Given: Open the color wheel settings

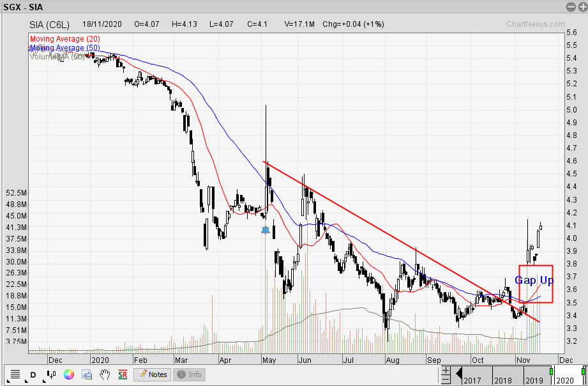Looking at the screenshot, I should click(68, 374).
